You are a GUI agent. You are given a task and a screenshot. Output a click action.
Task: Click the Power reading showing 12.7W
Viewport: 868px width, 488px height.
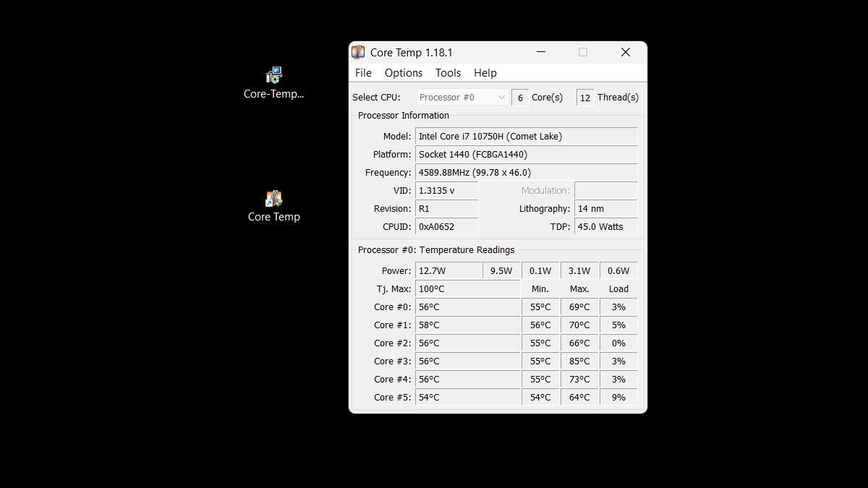pos(448,270)
